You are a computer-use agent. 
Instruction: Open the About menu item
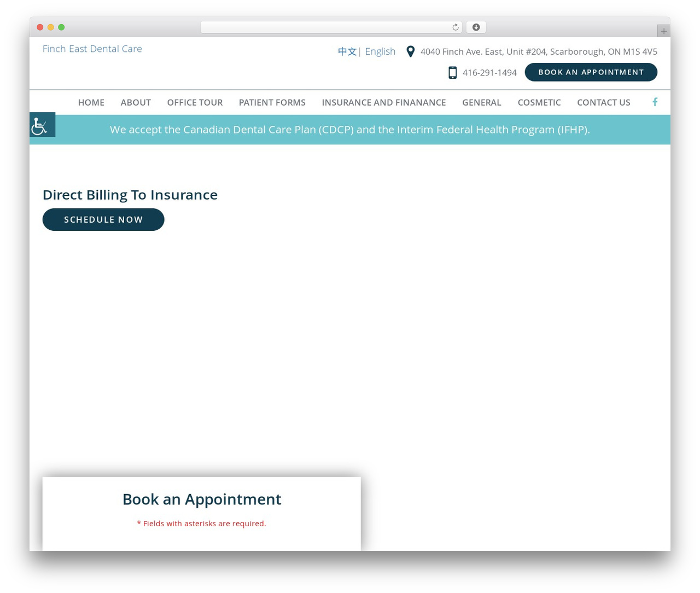pos(136,102)
